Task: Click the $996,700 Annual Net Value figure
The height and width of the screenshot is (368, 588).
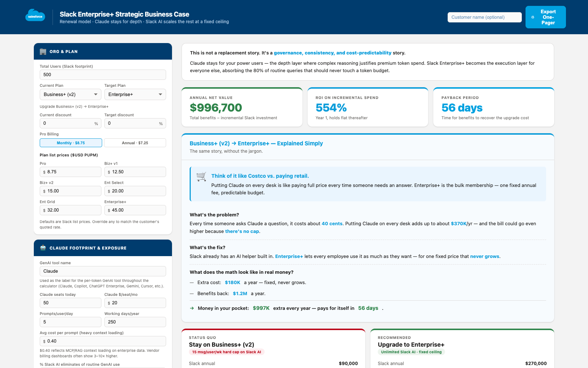Action: (x=216, y=108)
